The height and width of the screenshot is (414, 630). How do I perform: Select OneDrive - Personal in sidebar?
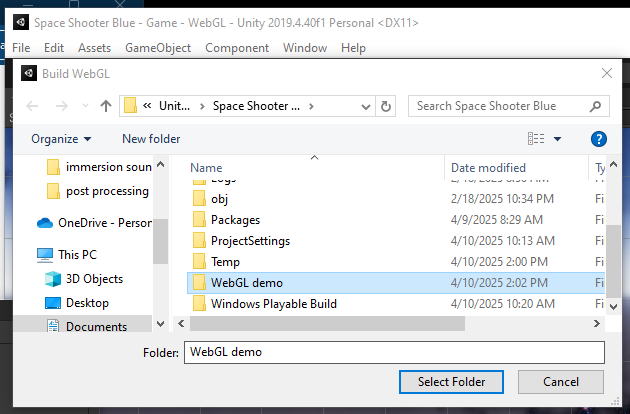(x=94, y=223)
